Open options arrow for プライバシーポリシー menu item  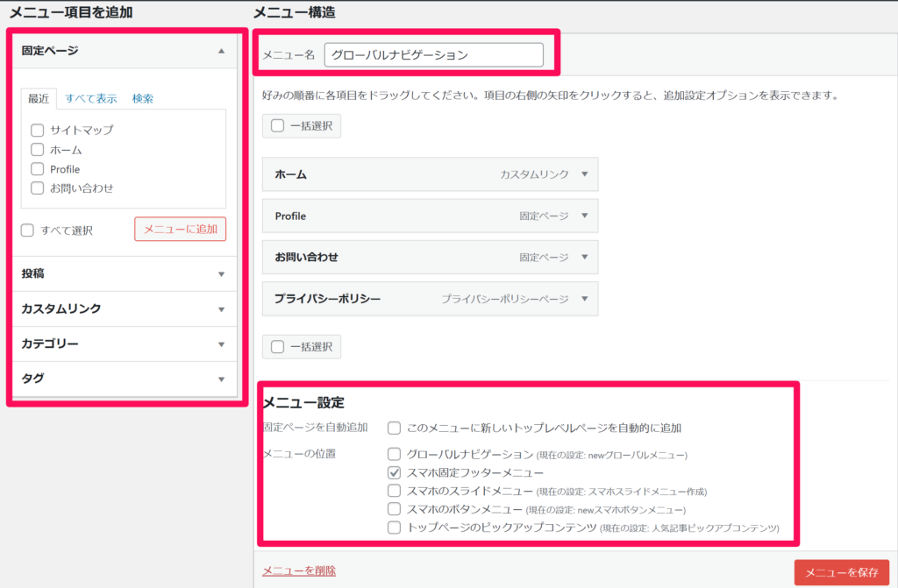click(x=585, y=299)
